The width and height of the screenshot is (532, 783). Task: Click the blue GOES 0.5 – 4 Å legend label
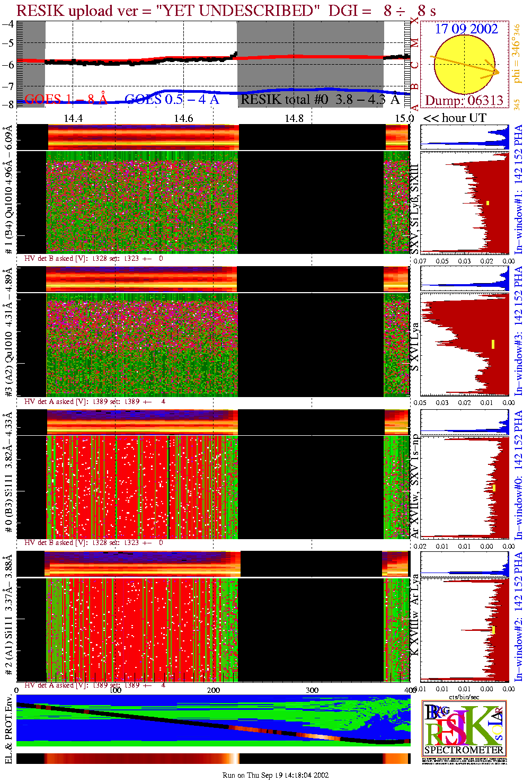(171, 99)
